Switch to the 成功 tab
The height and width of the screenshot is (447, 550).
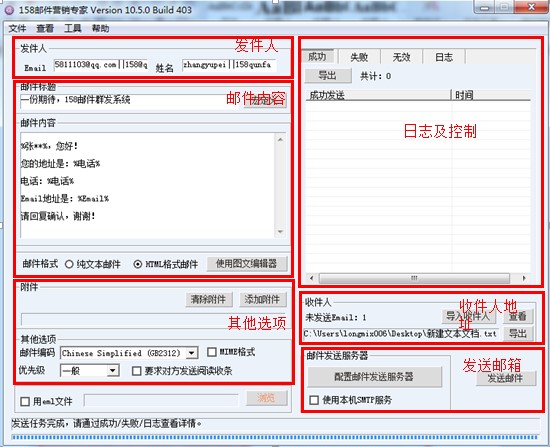click(318, 56)
